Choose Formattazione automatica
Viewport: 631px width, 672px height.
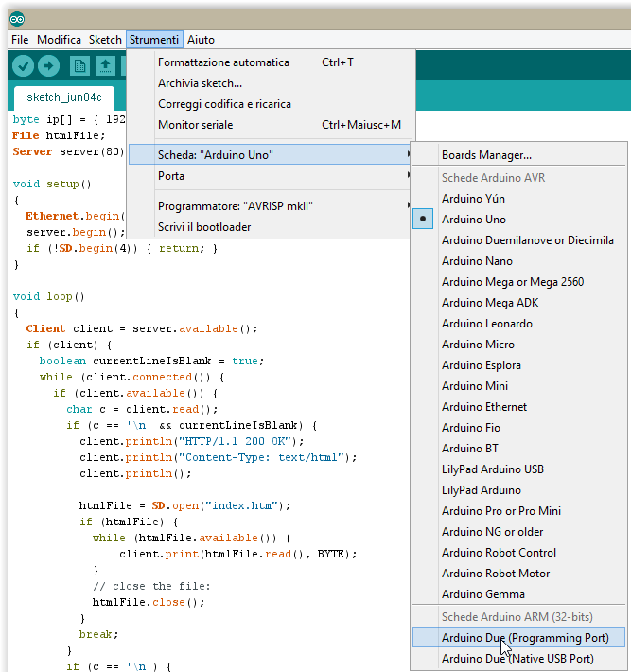271,62
